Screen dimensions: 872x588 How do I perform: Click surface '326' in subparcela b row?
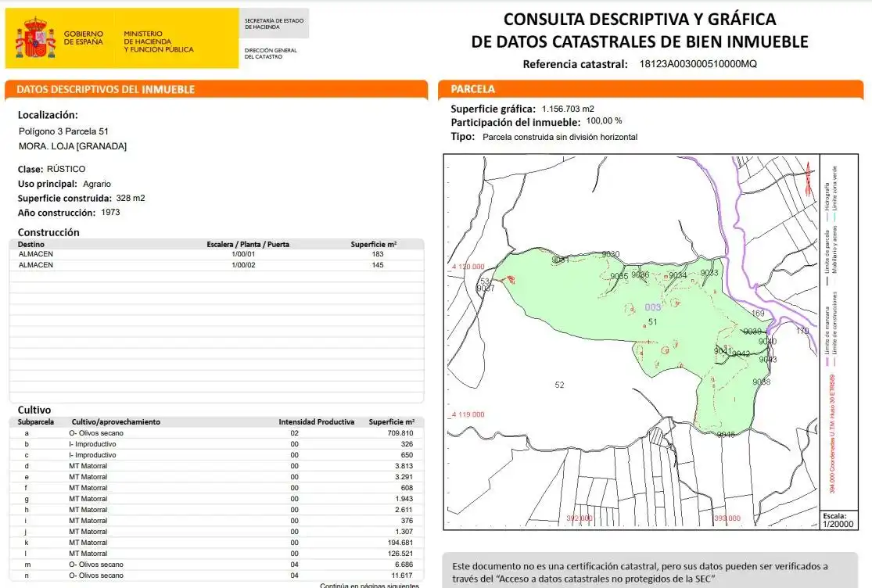click(x=407, y=444)
